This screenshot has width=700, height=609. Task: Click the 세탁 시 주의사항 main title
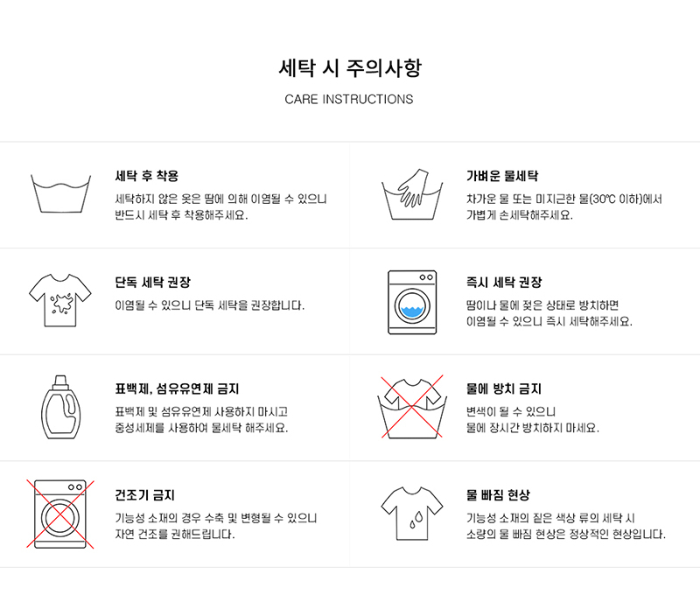click(x=349, y=67)
